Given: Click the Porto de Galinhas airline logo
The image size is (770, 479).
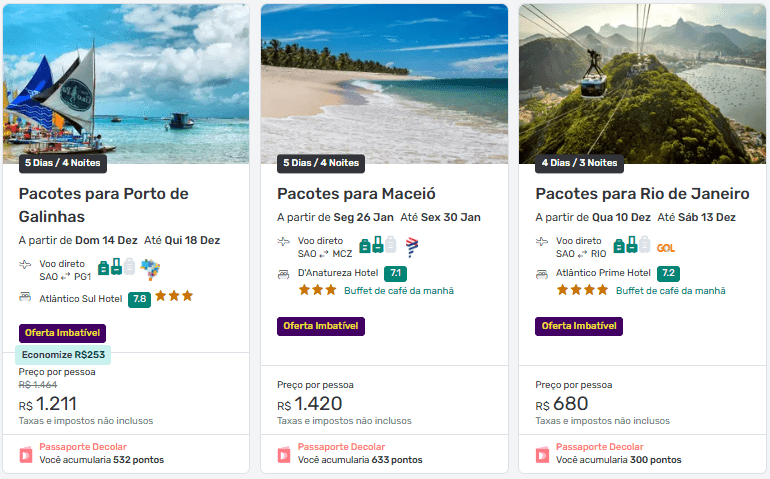Looking at the screenshot, I should point(152,268).
